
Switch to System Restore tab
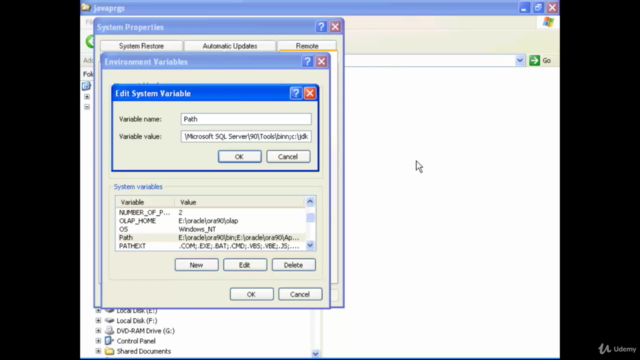(141, 46)
